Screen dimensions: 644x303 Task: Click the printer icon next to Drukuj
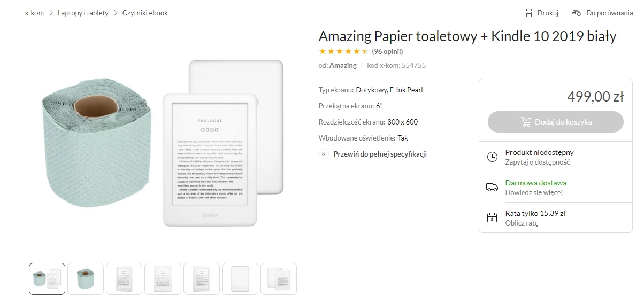pyautogui.click(x=529, y=13)
